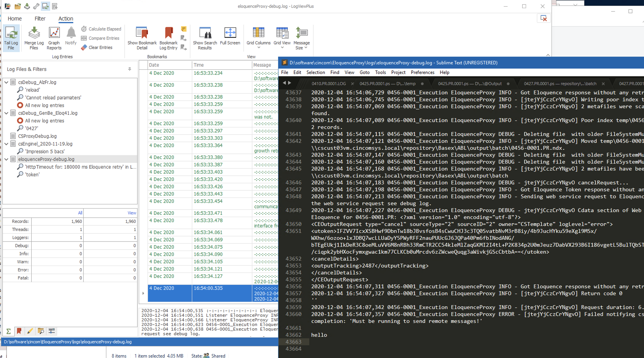Collapse the csDebug_AlzFr.log tree node
644x358 pixels.
7,82
